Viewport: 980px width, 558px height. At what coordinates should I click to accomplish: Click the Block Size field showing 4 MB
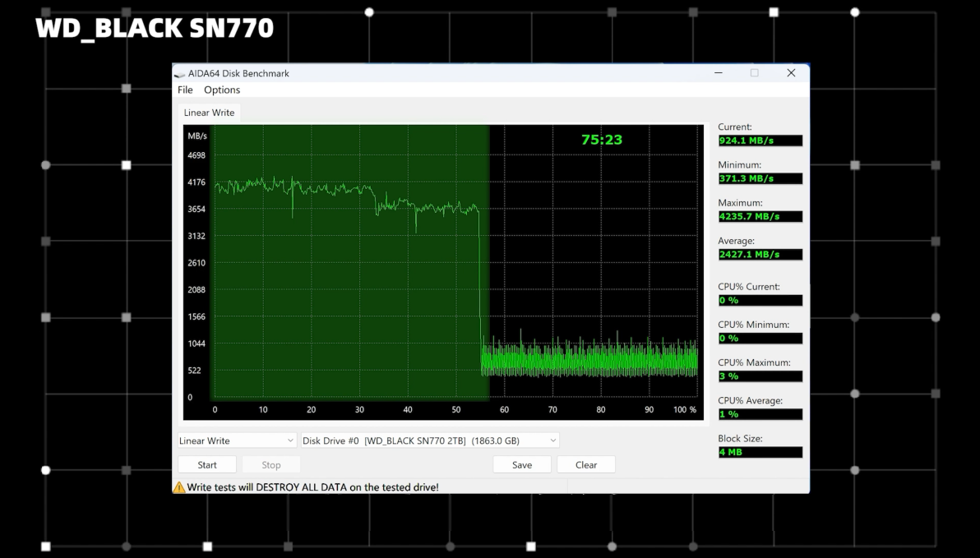(x=759, y=452)
